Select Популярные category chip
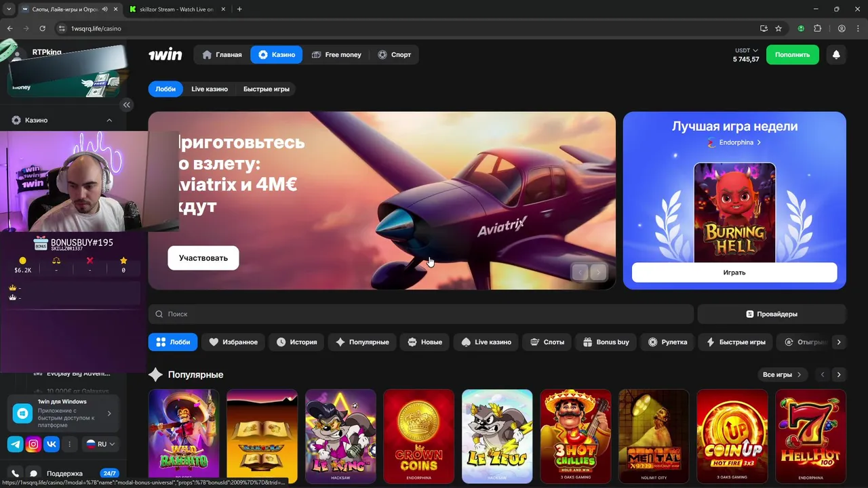Viewport: 868px width, 488px height. tap(362, 342)
